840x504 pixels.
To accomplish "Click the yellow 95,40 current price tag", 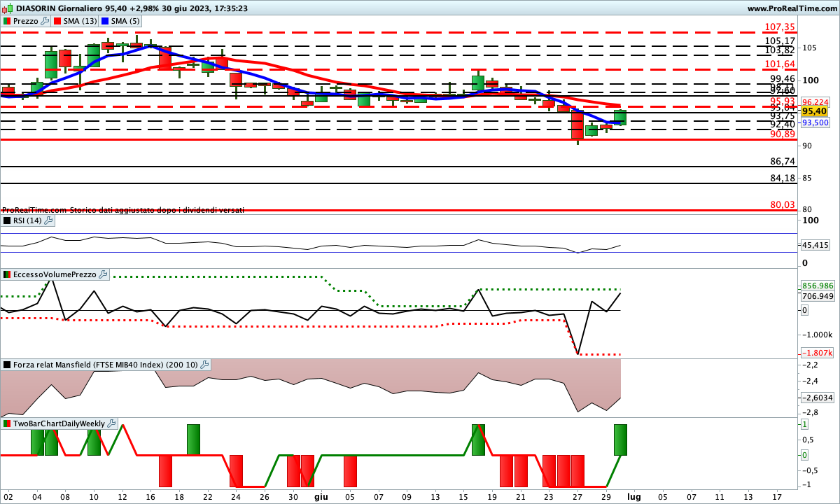I will pyautogui.click(x=815, y=111).
